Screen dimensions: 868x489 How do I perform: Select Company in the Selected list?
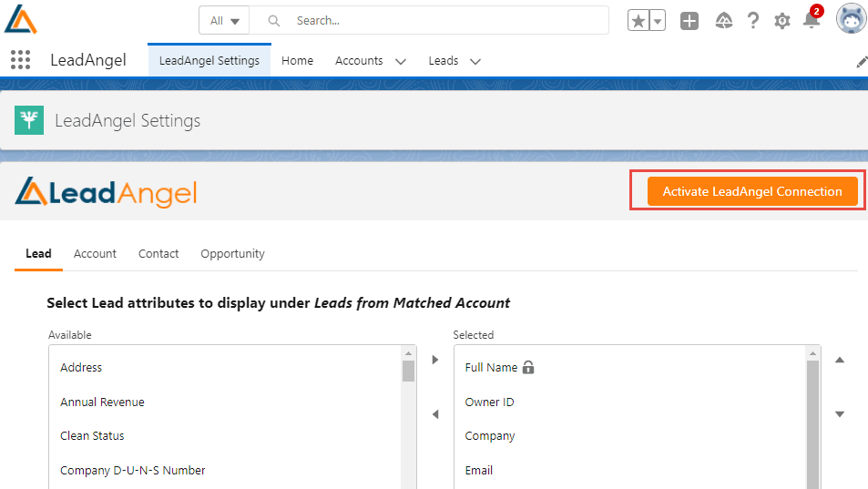(630, 436)
